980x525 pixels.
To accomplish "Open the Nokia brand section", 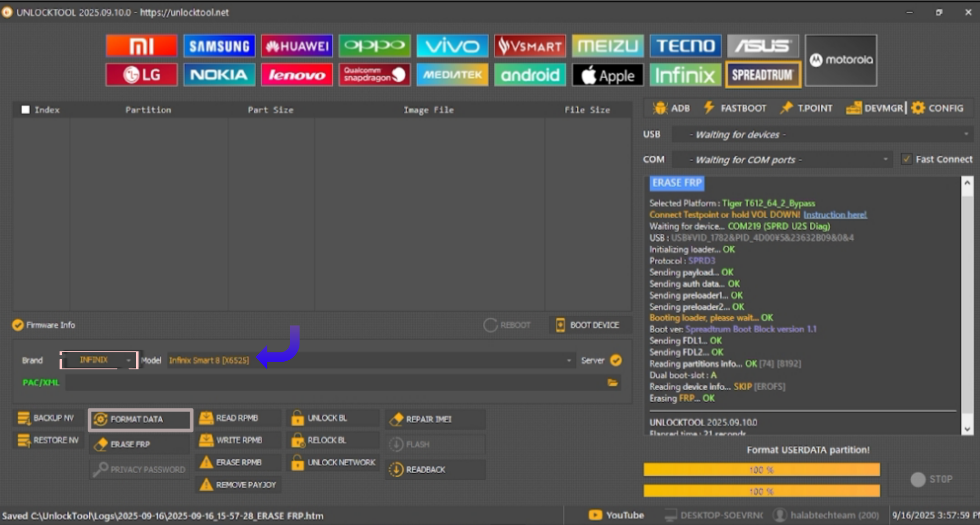I will 219,75.
